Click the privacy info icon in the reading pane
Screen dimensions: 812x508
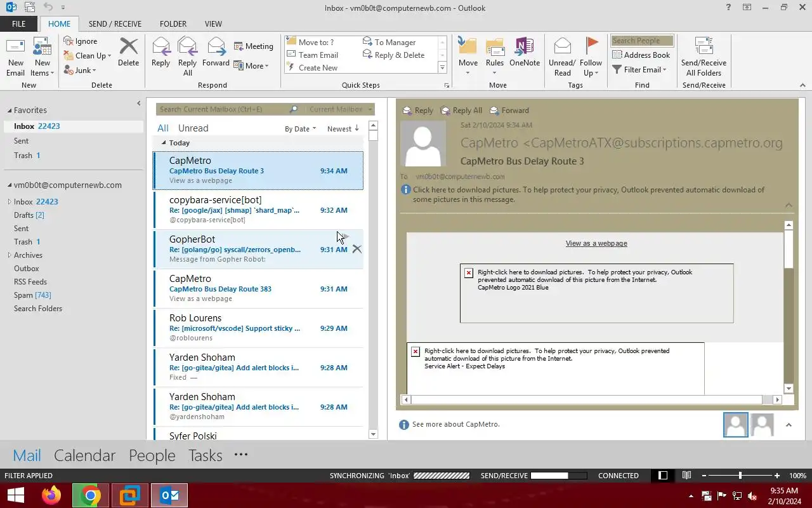coord(406,190)
